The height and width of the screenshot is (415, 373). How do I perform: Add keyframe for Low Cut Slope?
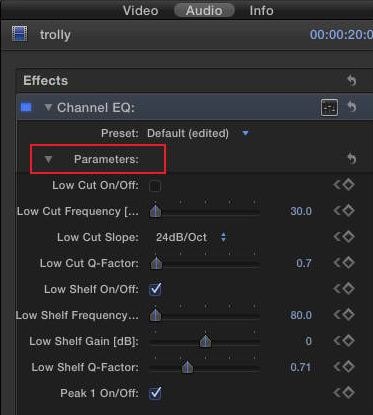(348, 237)
